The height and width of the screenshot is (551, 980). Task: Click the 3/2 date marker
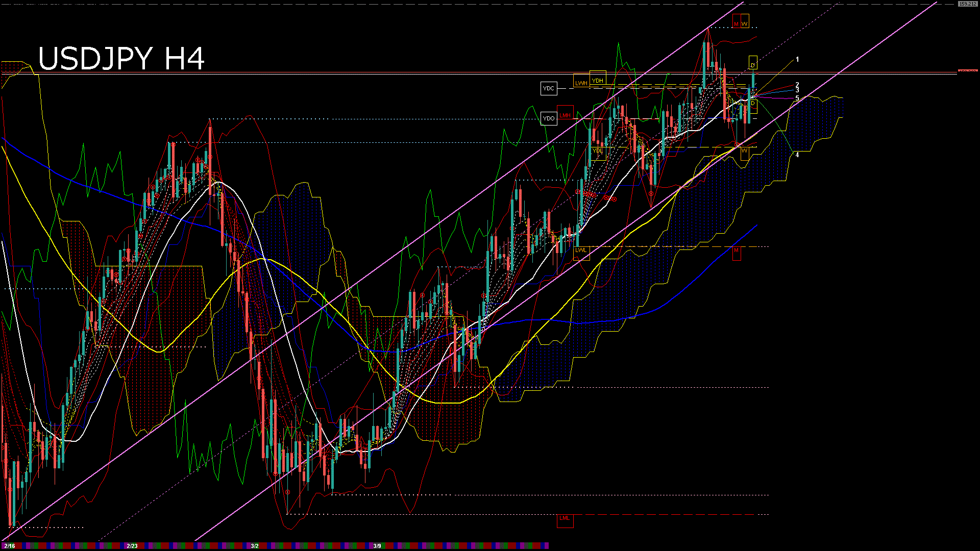tap(255, 546)
